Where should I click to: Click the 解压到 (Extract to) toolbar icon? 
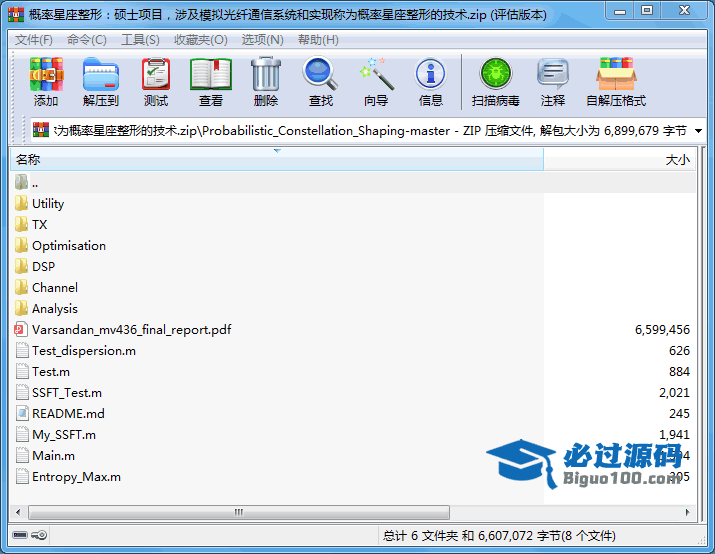point(101,74)
